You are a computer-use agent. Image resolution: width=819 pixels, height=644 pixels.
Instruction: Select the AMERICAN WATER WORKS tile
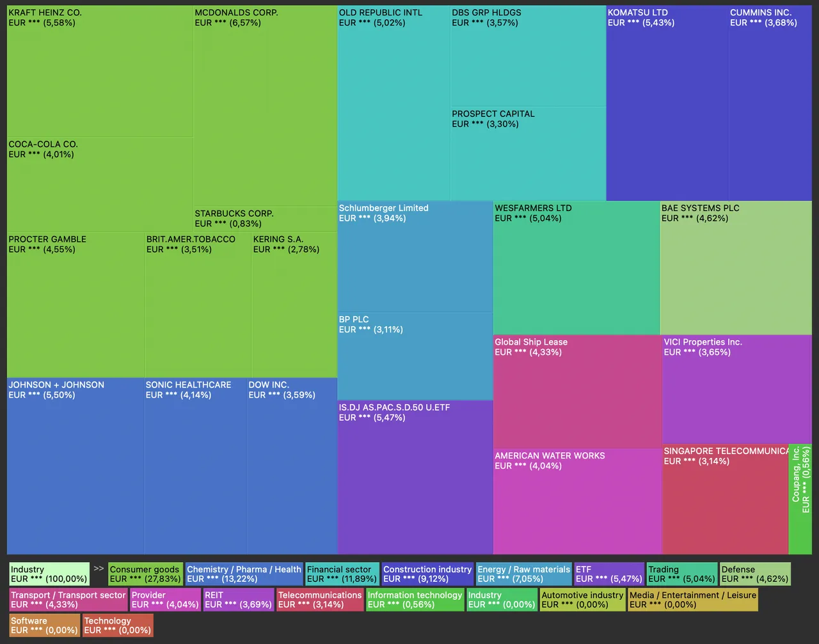point(578,501)
